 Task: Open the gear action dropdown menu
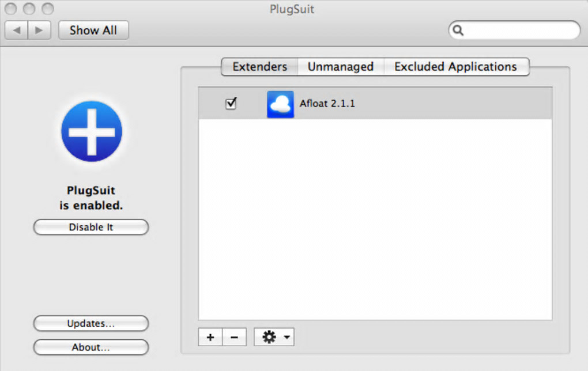tap(274, 337)
